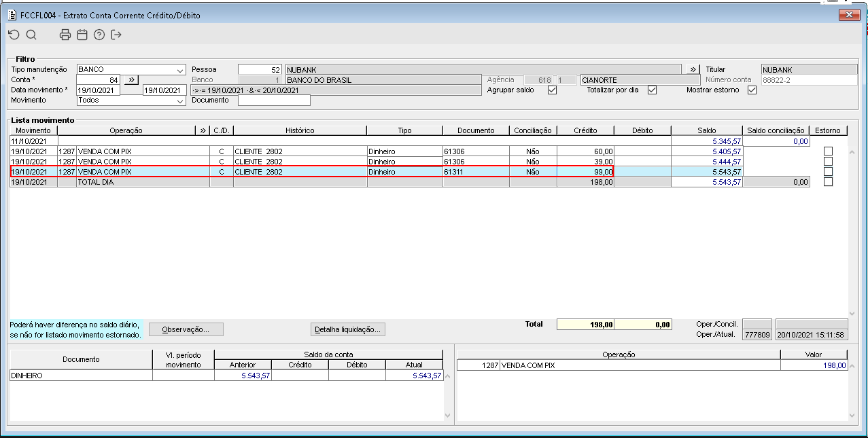Click the Conta input field with 84
Image resolution: width=868 pixels, height=438 pixels.
[x=99, y=79]
